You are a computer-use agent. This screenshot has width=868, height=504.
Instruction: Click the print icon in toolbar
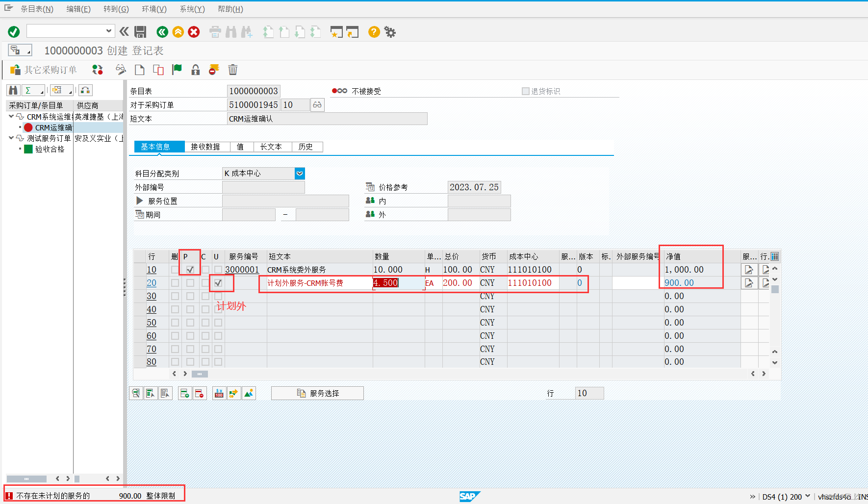point(215,32)
